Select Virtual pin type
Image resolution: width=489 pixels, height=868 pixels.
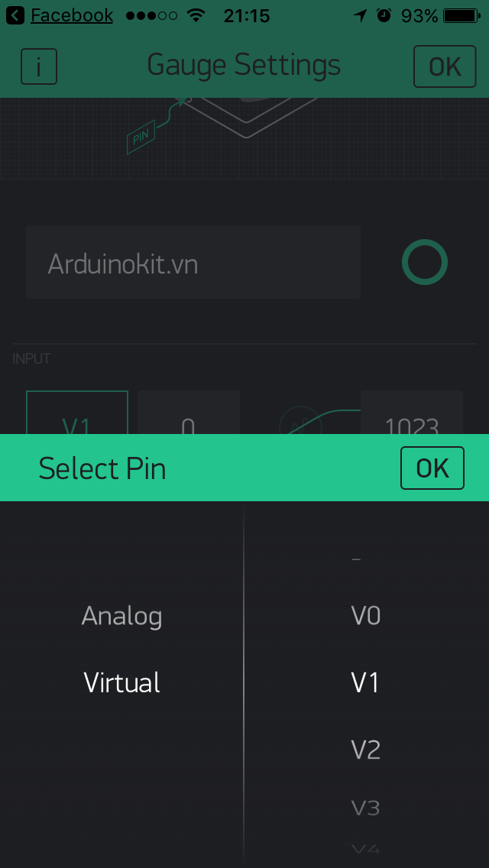coord(121,682)
